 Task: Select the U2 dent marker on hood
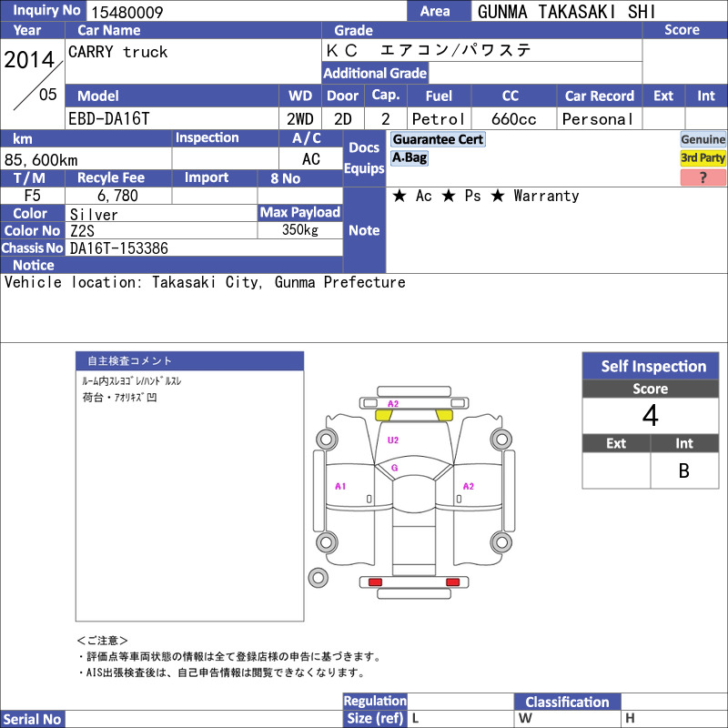click(x=393, y=440)
